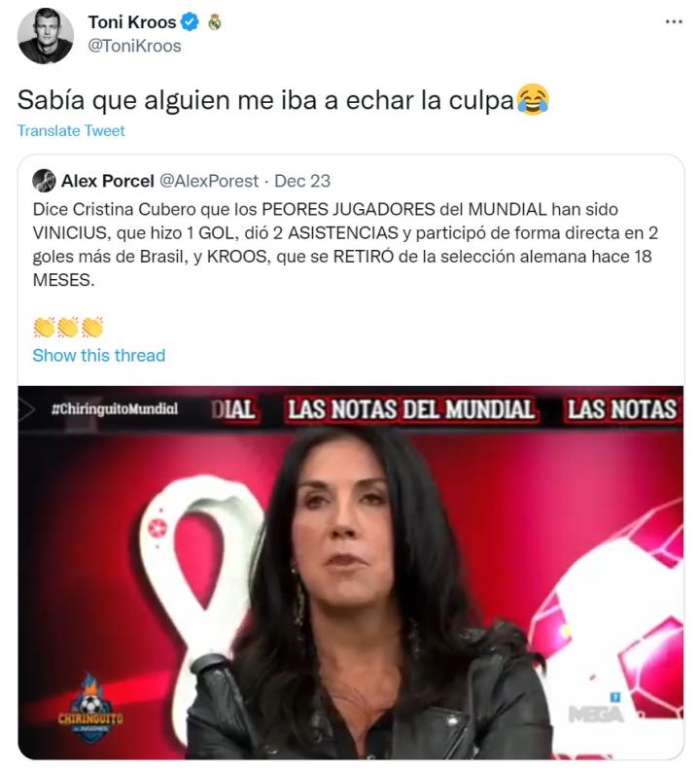The image size is (700, 770).
Task: Click the Real Madrid crest badge
Action: pos(215,22)
